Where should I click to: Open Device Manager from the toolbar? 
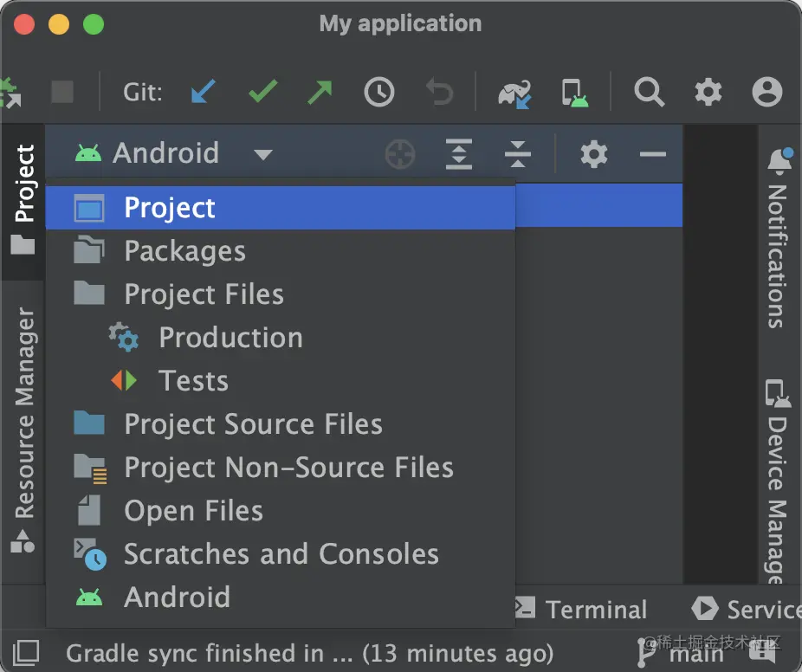[x=574, y=92]
